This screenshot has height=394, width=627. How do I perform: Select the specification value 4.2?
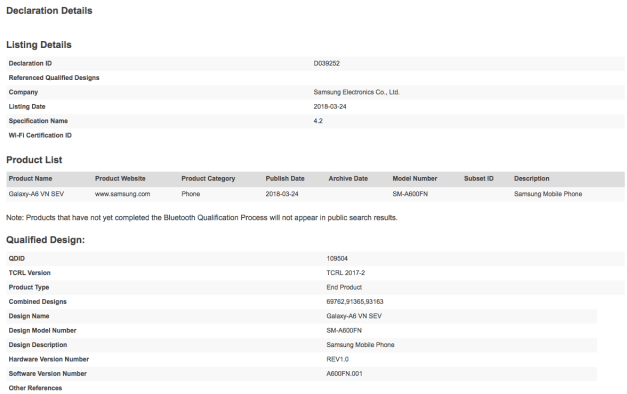pos(318,121)
